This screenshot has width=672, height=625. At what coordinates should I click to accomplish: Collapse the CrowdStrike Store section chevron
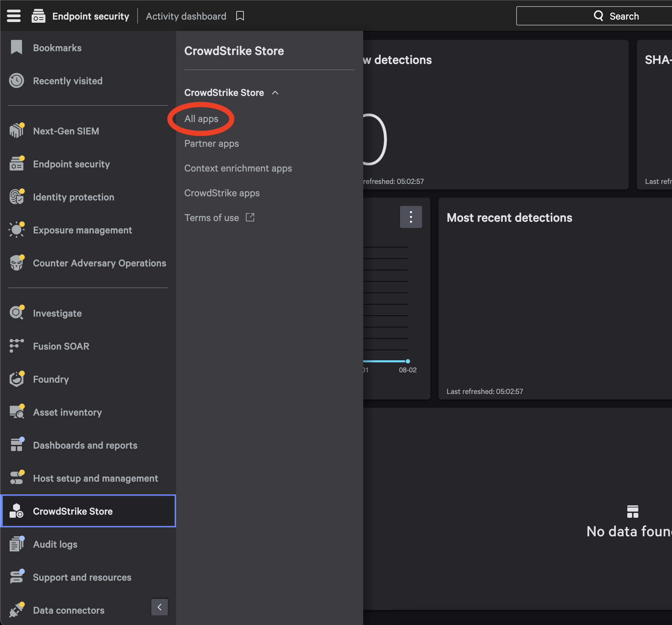275,93
